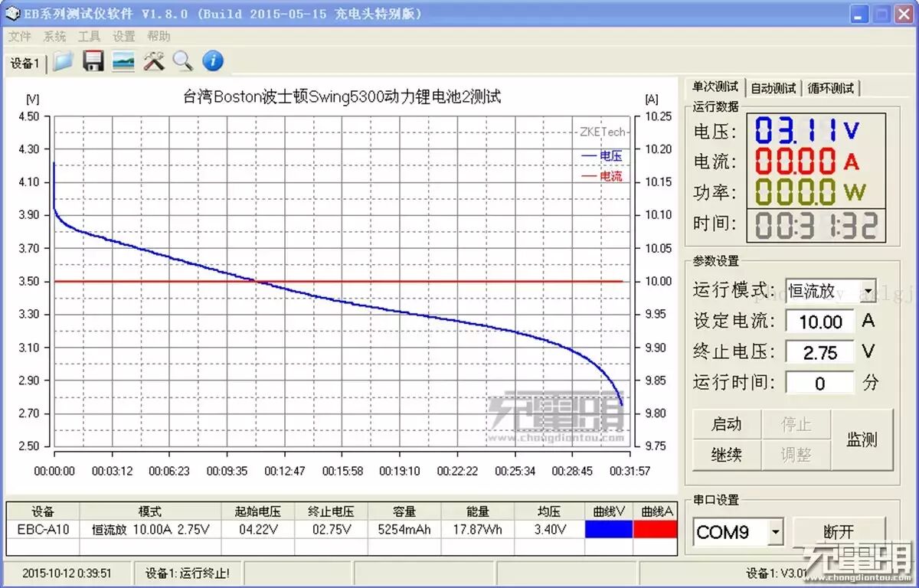Screen dimensions: 919x588
Task: Click the 3.40V average voltage cell
Action: (549, 529)
